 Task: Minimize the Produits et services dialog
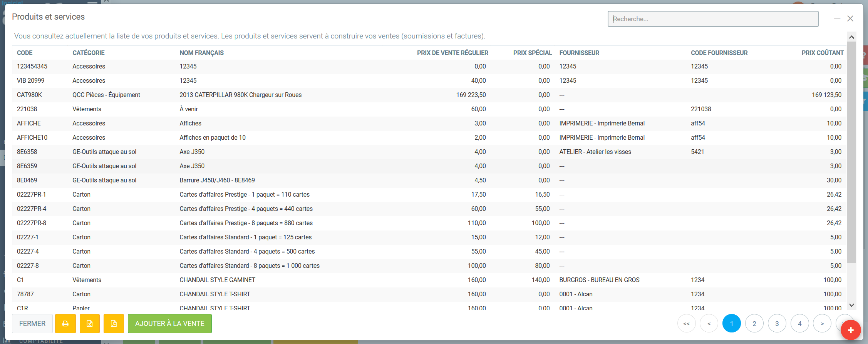point(837,18)
